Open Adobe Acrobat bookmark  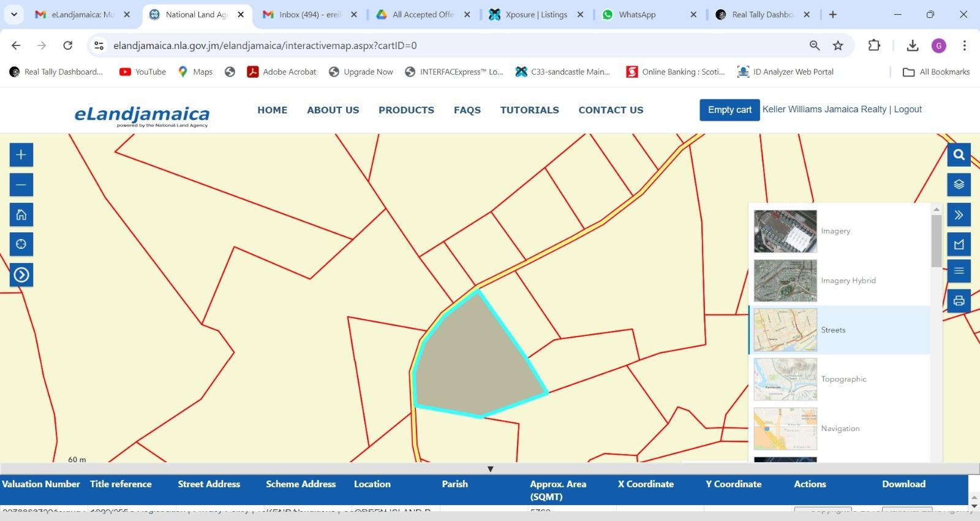[282, 72]
